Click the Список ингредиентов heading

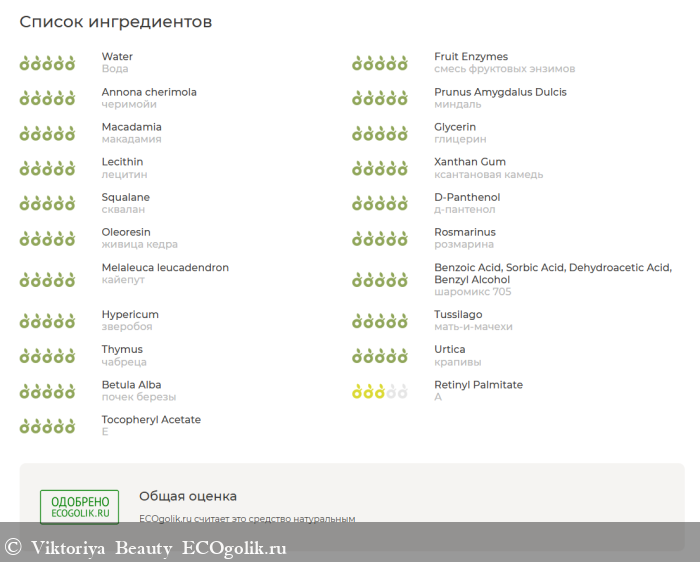pyautogui.click(x=116, y=22)
